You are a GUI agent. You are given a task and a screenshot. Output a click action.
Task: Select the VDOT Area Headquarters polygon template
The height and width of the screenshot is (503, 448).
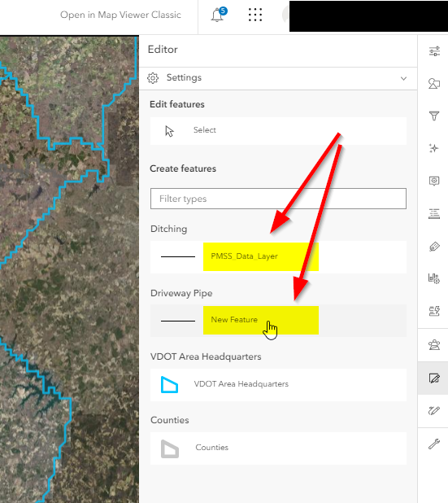[278, 385]
